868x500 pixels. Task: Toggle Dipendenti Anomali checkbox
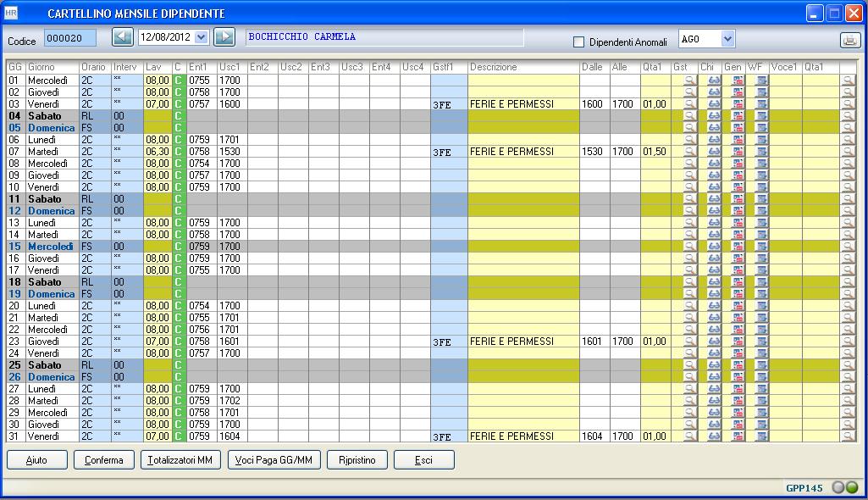[578, 42]
